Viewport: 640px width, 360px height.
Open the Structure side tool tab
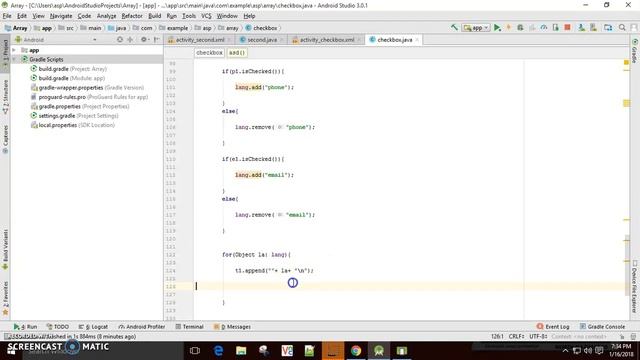(x=5, y=97)
